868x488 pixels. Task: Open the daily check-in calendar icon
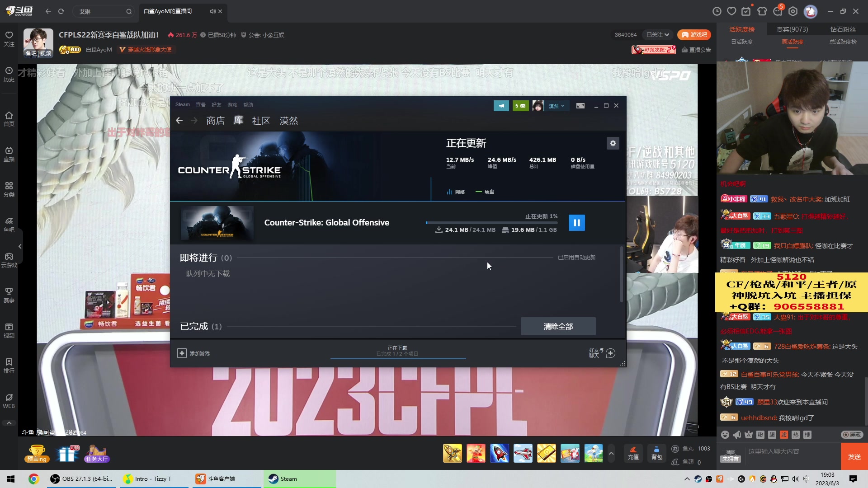tap(746, 11)
